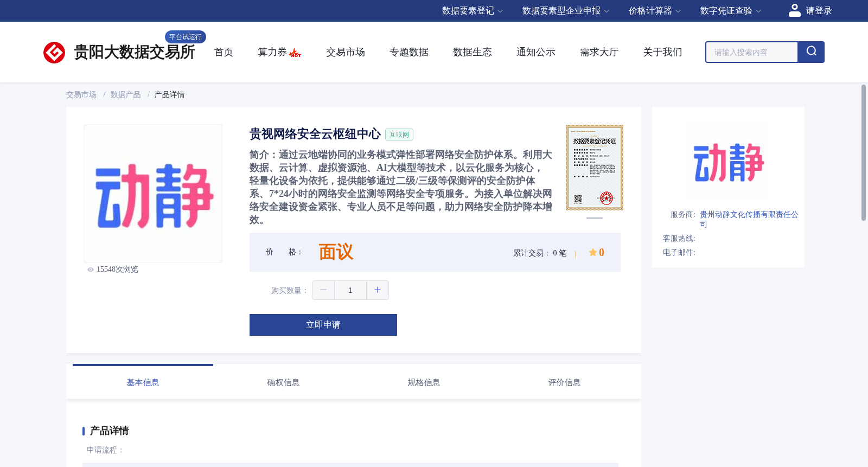Image resolution: width=868 pixels, height=467 pixels.
Task: Click the favorite star icon
Action: tap(593, 252)
